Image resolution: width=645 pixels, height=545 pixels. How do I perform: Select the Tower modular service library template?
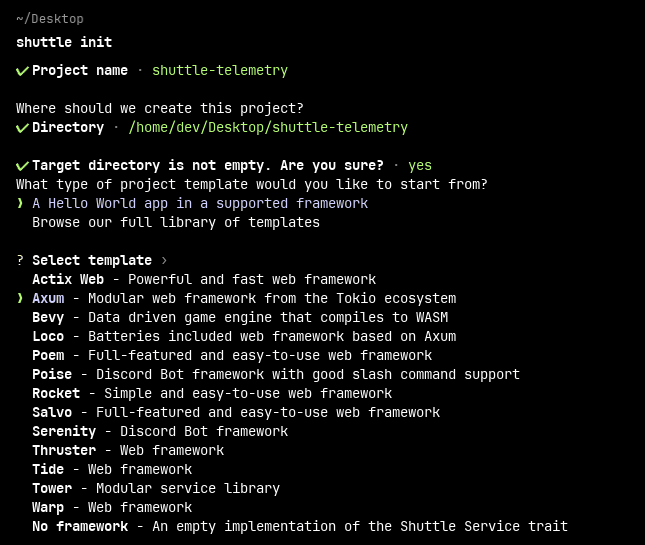point(52,488)
